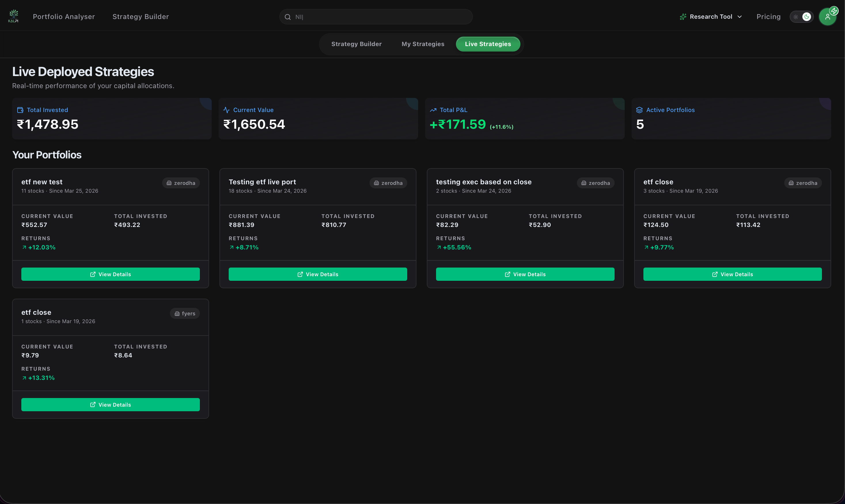Click the lightning badge on avatar
845x504 pixels.
[x=834, y=11]
